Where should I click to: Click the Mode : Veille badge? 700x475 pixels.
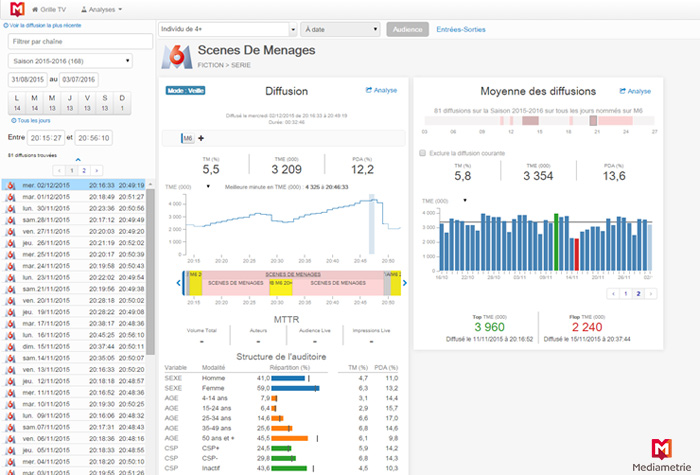(x=185, y=91)
